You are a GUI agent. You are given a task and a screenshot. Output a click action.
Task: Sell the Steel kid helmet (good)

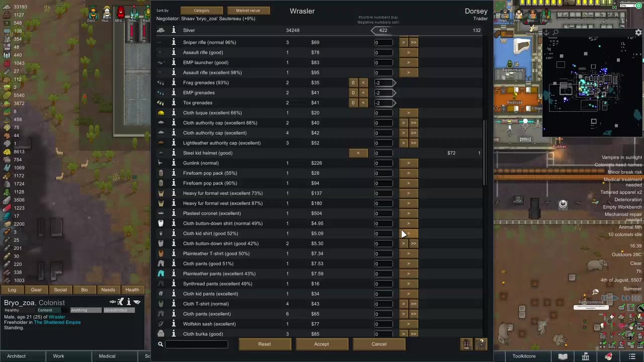[358, 153]
